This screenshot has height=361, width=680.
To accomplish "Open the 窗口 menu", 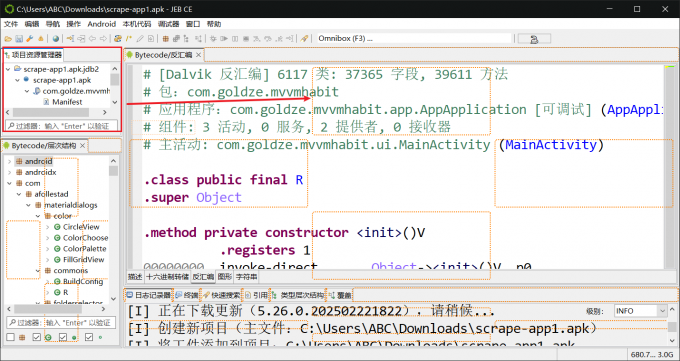I will click(x=193, y=24).
